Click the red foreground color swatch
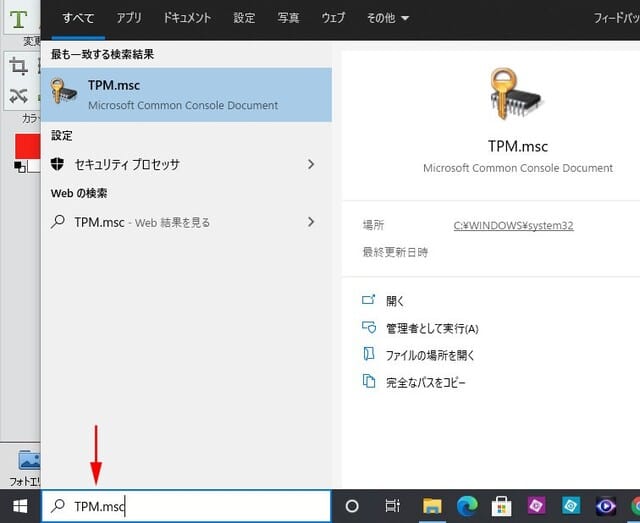 (x=25, y=145)
